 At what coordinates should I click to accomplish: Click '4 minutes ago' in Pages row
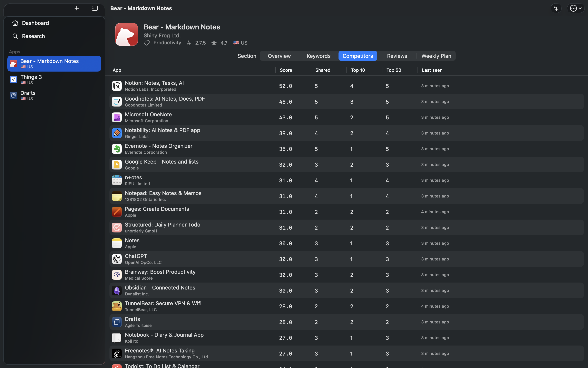(x=435, y=212)
